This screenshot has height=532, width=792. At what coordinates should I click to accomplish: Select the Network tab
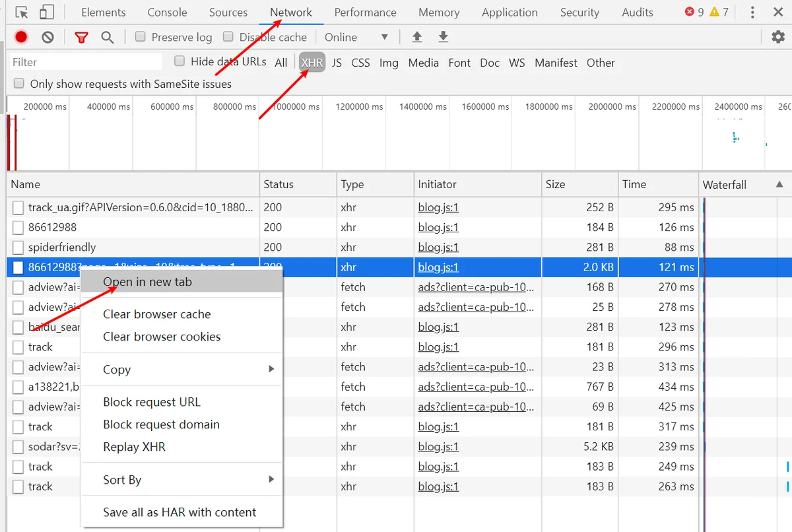[291, 13]
